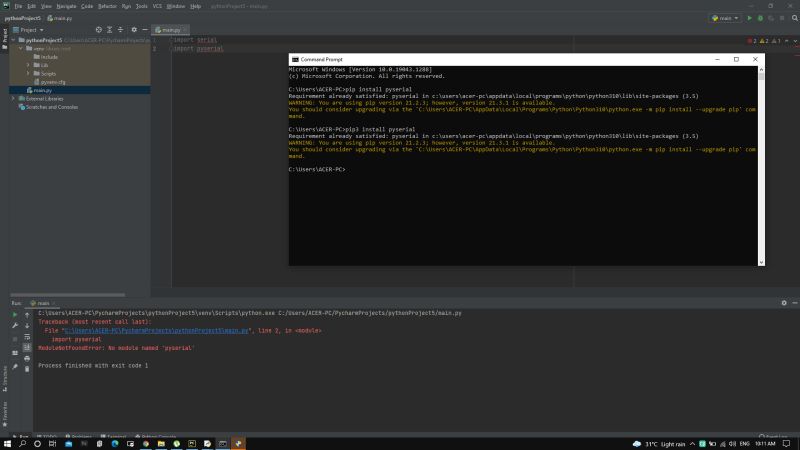This screenshot has width=800, height=450.
Task: Click Command Prompt scroll down arrow
Action: pyautogui.click(x=761, y=262)
